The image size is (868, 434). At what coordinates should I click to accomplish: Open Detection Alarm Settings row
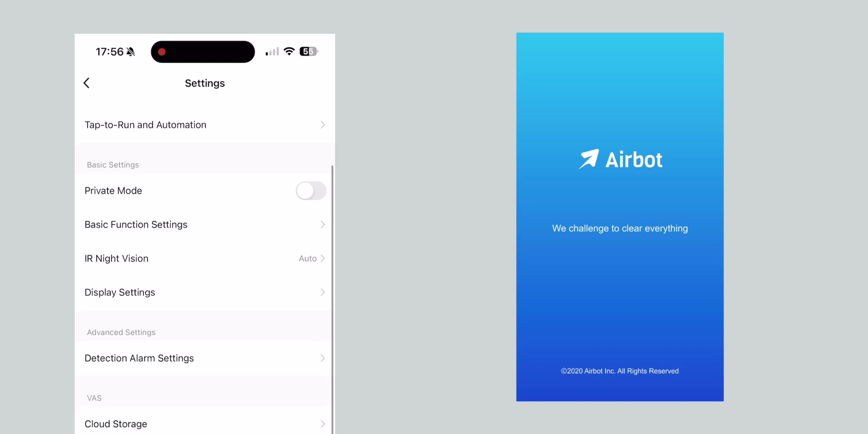205,358
